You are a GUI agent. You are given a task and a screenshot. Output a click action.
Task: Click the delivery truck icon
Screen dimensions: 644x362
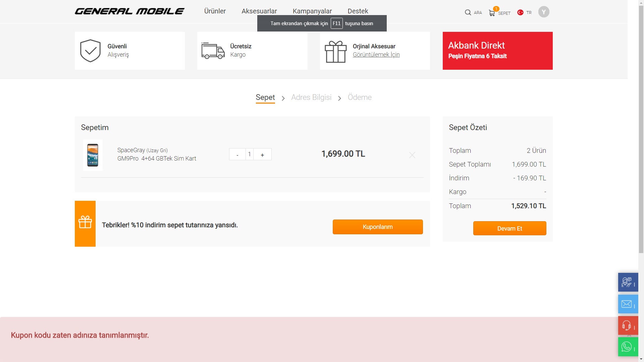pos(213,51)
